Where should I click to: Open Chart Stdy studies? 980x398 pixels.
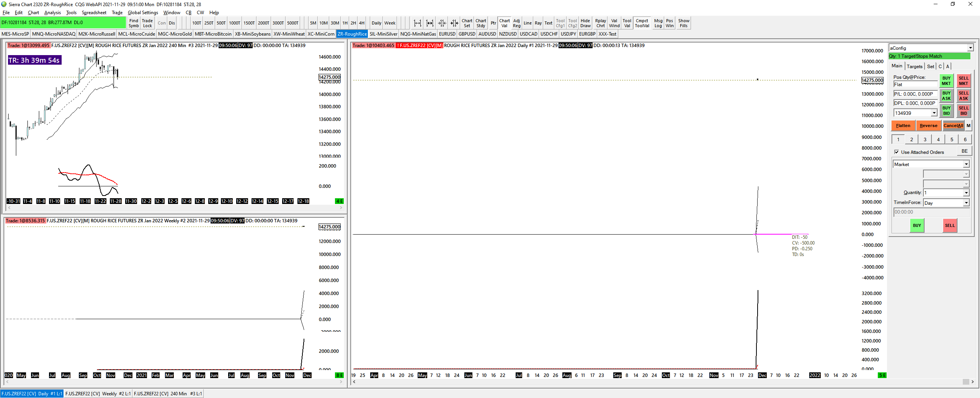(481, 23)
